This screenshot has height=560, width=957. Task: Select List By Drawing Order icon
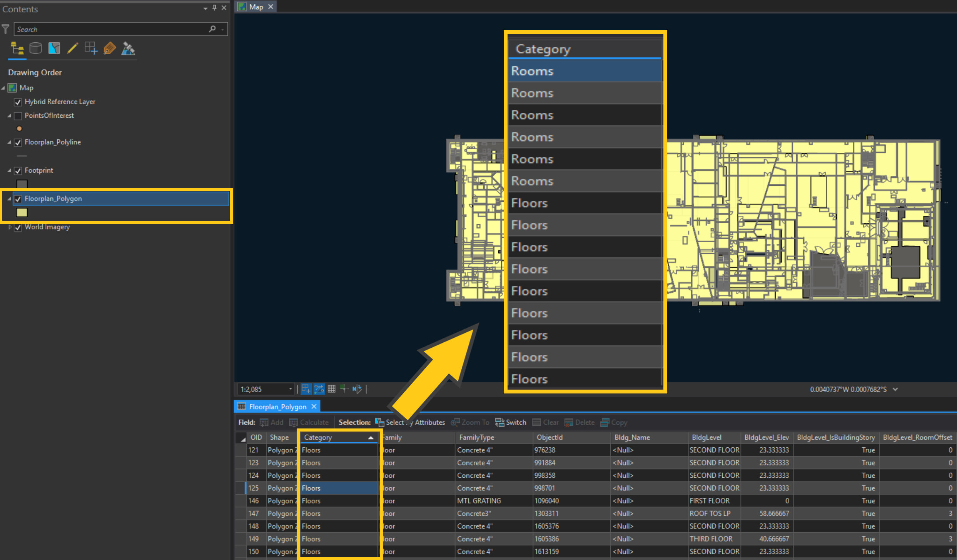(17, 48)
